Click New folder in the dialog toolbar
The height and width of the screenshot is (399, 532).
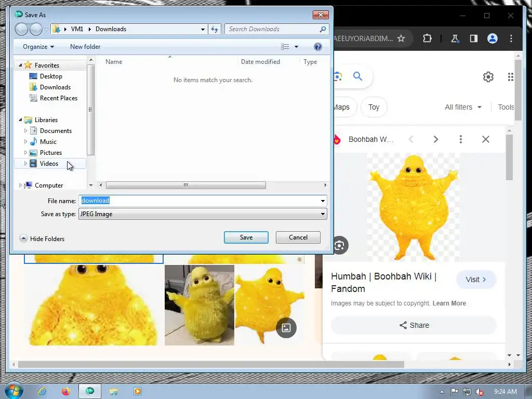click(x=85, y=47)
